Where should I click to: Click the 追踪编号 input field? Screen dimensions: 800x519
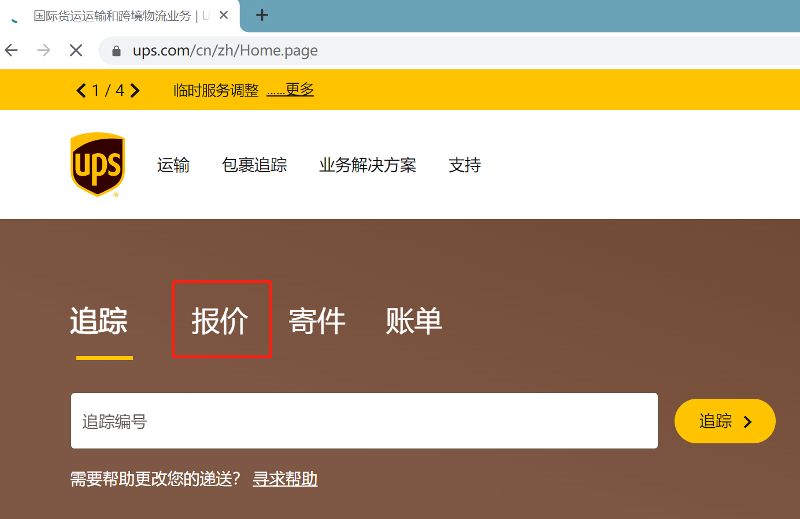click(364, 421)
